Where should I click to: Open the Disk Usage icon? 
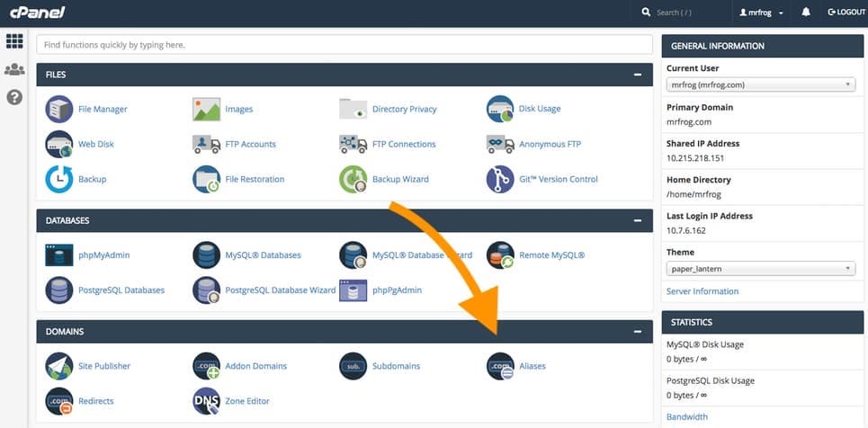[x=500, y=109]
